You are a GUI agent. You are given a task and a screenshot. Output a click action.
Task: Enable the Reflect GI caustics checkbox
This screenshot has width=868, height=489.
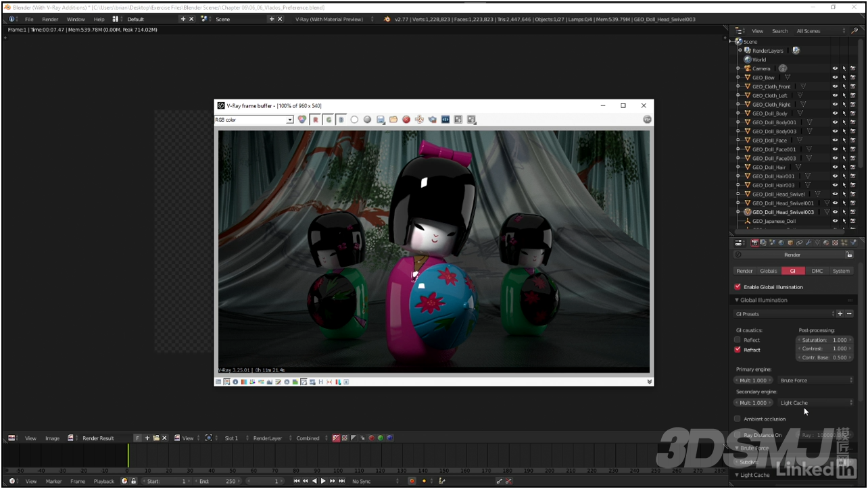click(x=738, y=340)
